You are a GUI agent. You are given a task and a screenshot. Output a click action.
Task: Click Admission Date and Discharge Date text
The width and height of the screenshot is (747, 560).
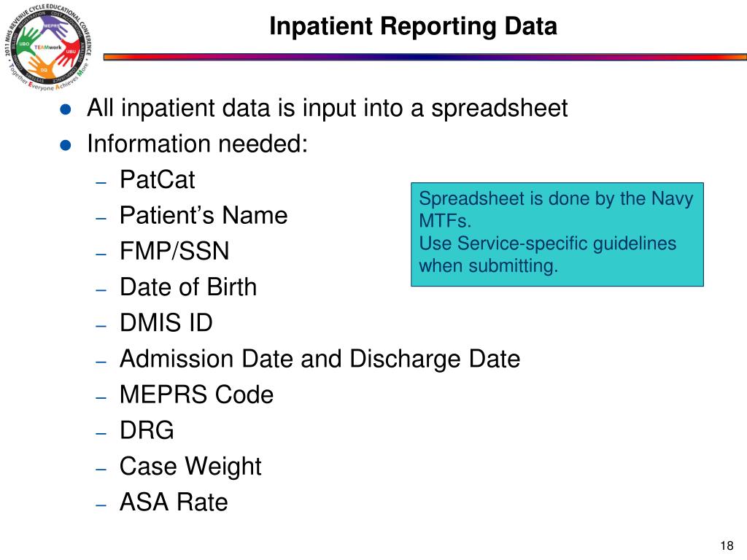(x=320, y=359)
